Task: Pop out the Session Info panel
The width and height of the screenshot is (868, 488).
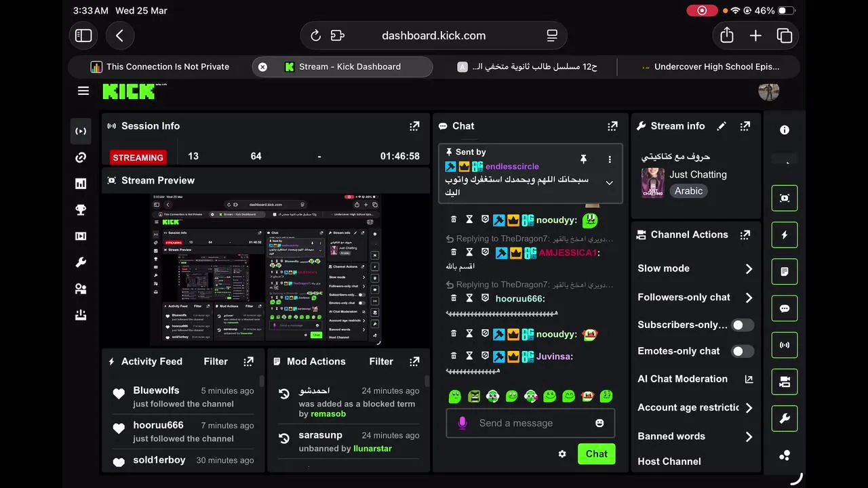Action: click(x=414, y=126)
